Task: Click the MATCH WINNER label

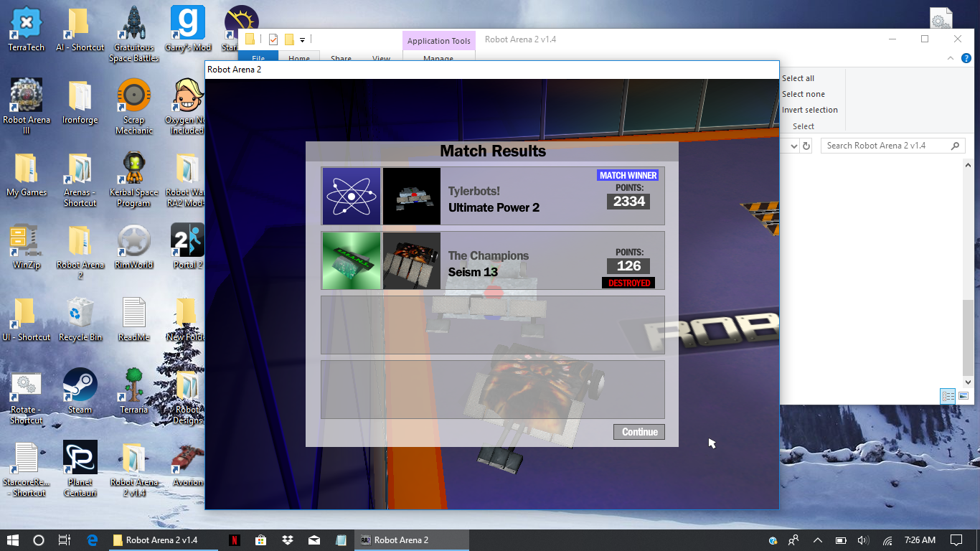Action: (628, 175)
